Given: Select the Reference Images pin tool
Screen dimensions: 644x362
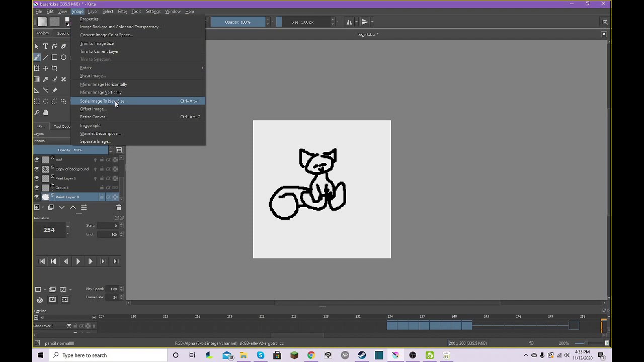Looking at the screenshot, I should pos(54,90).
